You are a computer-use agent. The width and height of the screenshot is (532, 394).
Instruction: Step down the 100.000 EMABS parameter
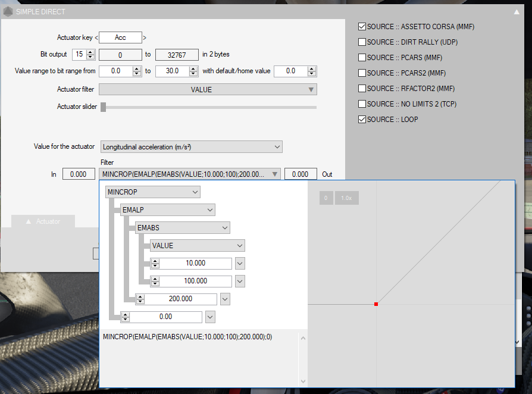[x=155, y=283]
